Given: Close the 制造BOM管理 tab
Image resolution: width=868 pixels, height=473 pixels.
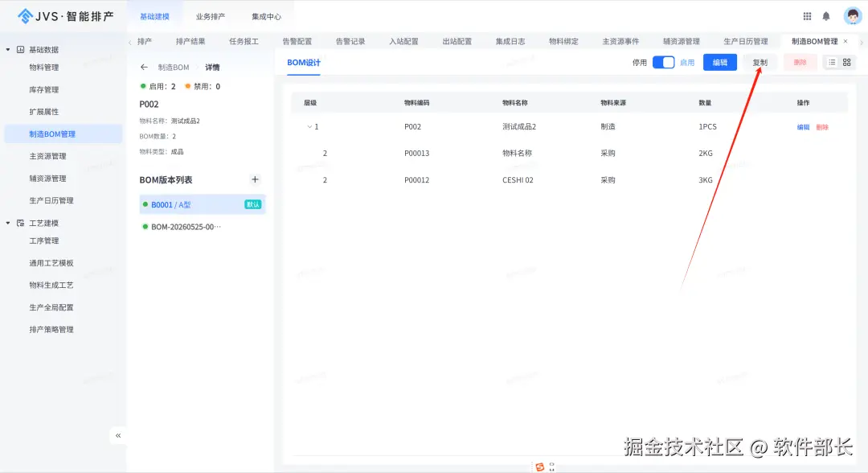Looking at the screenshot, I should click(845, 41).
